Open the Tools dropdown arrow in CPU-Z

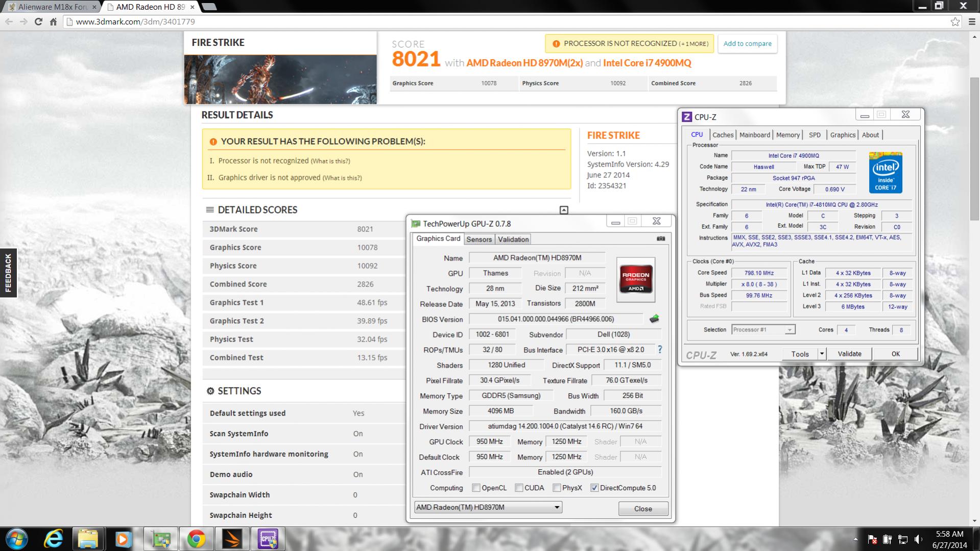(x=822, y=353)
